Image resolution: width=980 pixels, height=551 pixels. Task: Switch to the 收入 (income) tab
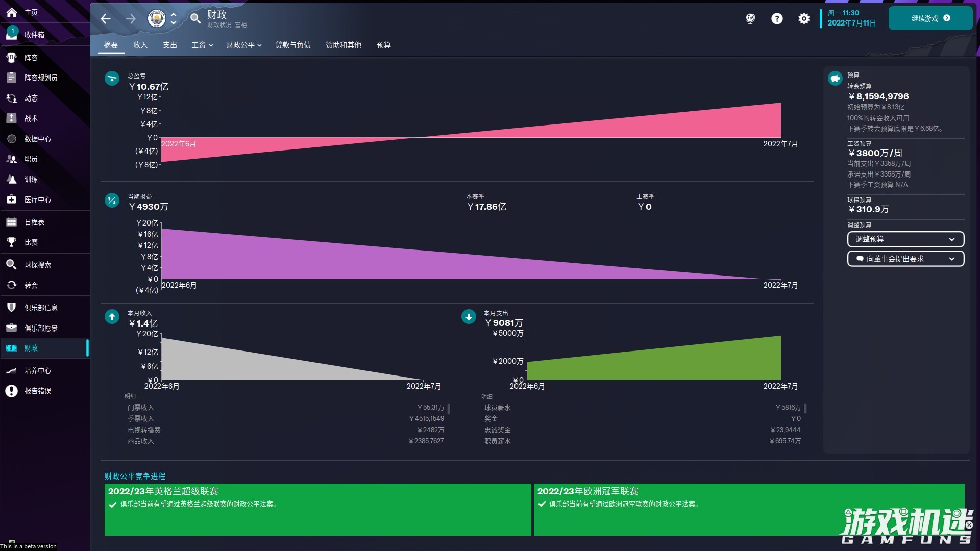tap(140, 45)
